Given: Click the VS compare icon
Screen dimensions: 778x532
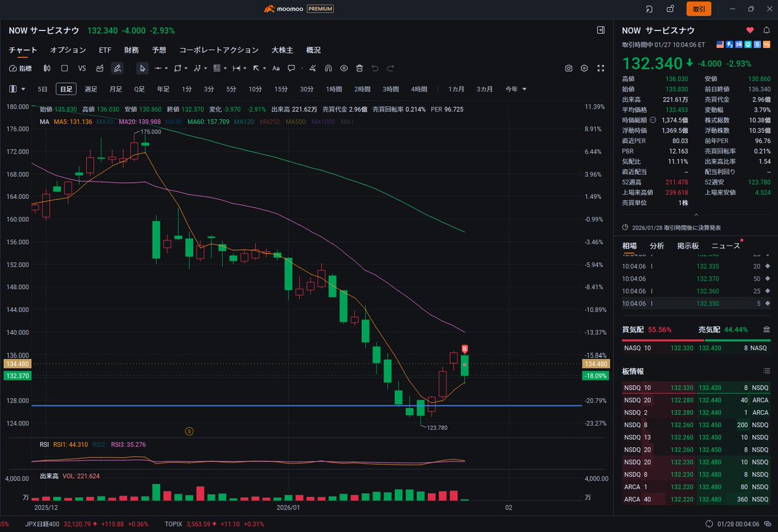Looking at the screenshot, I should [x=82, y=68].
